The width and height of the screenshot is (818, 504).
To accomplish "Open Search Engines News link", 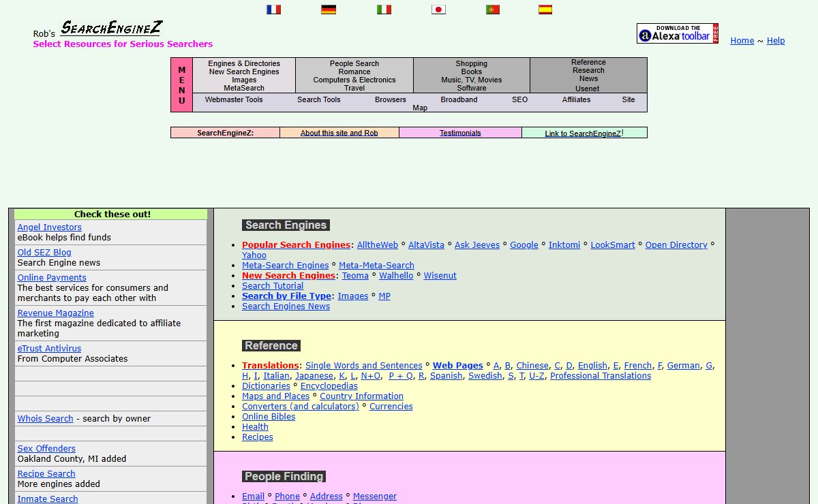I will click(x=286, y=306).
